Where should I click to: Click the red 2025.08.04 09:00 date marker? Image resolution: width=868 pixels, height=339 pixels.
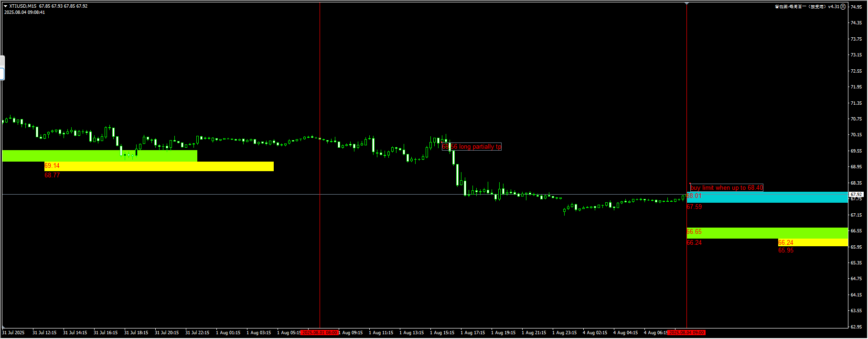click(686, 333)
